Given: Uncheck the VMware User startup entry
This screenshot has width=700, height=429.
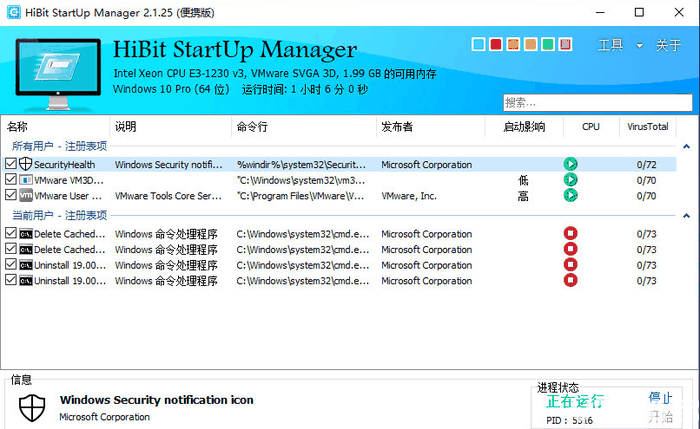Looking at the screenshot, I should (11, 195).
